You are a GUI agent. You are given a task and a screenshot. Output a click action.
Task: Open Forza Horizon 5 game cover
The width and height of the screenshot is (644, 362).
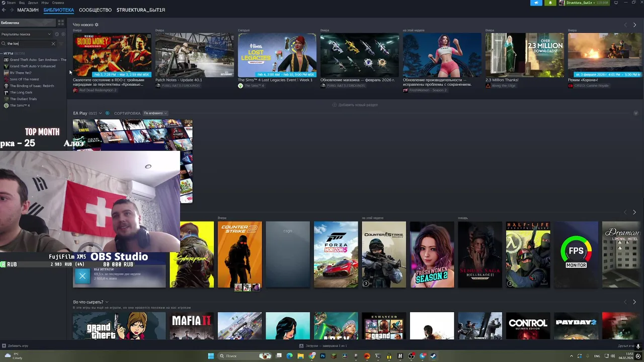336,255
